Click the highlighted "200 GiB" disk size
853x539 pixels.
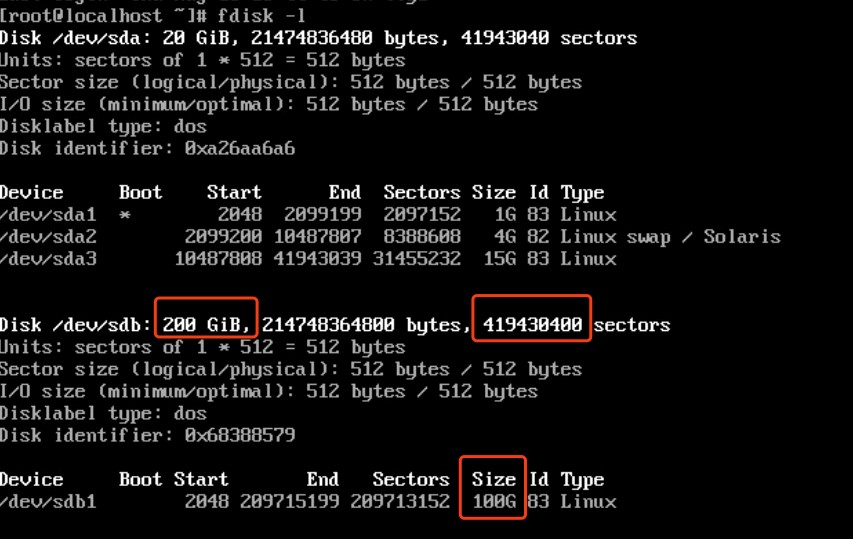coord(207,324)
